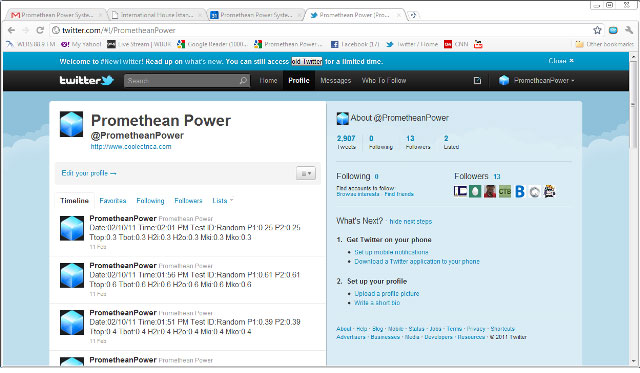Compose new tweet icon
640x373 pixels.
(x=477, y=80)
